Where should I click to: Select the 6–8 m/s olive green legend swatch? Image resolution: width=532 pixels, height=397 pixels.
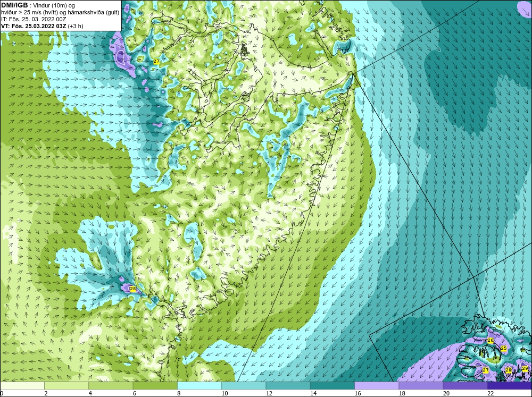(155, 386)
